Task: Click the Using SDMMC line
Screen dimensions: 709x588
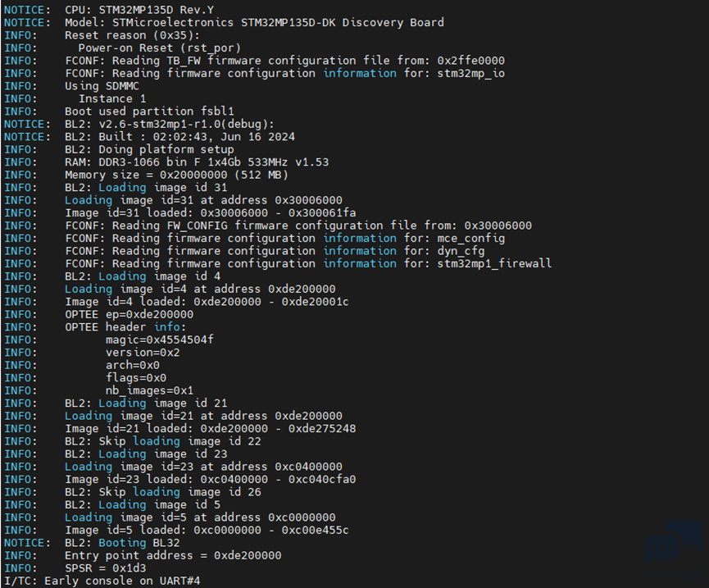Action: (71, 86)
